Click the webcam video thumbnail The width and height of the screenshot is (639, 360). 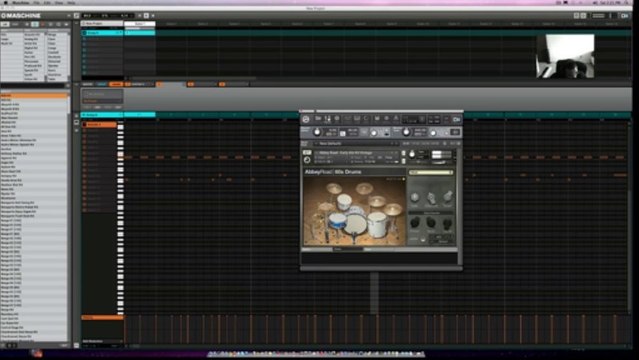click(565, 56)
